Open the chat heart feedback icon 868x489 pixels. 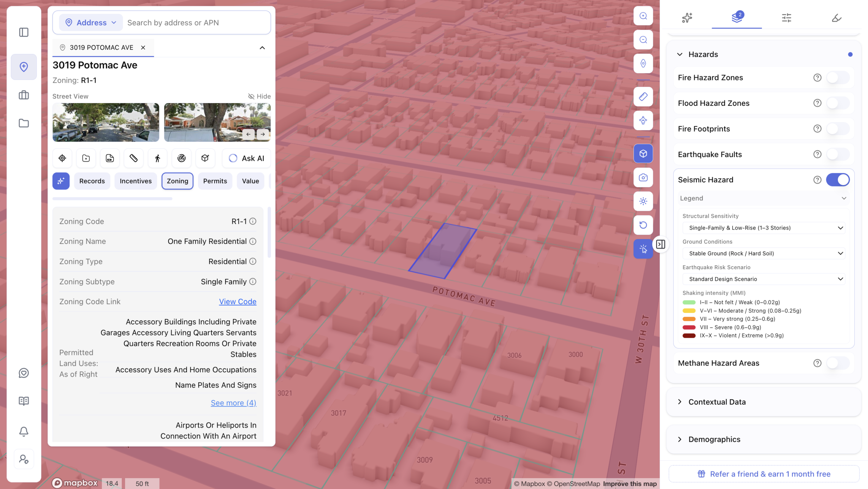(24, 373)
